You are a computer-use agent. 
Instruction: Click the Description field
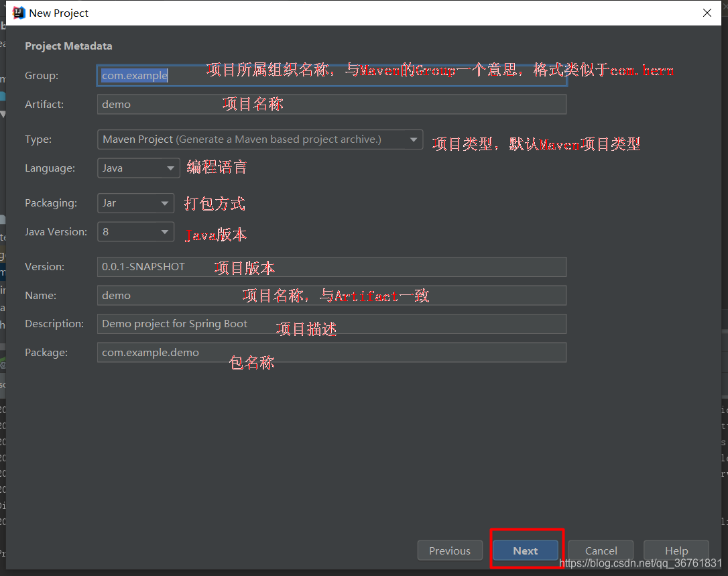click(332, 324)
